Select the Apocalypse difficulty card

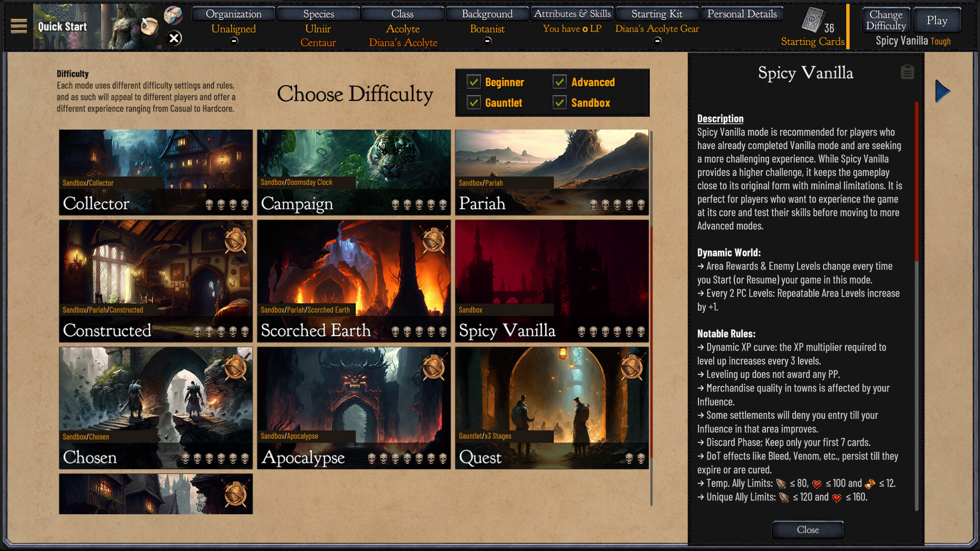point(354,408)
